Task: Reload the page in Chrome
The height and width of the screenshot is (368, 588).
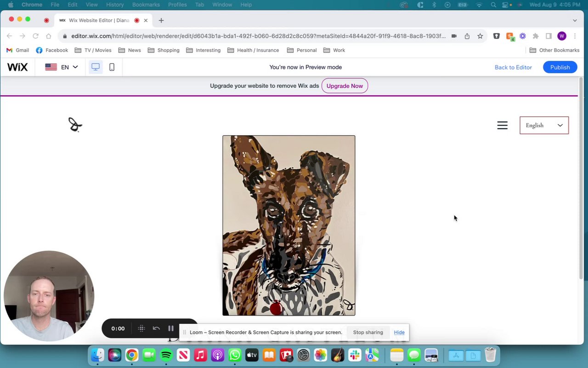Action: 35,36
